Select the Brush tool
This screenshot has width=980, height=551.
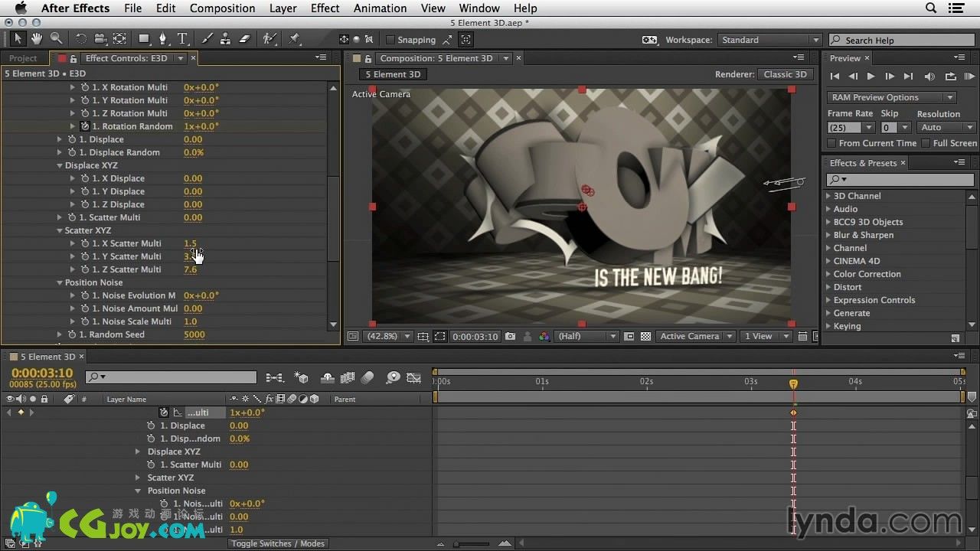click(x=207, y=39)
